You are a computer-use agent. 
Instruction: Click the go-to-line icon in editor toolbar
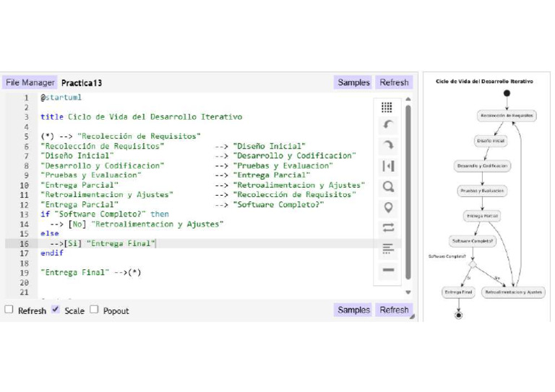(388, 166)
